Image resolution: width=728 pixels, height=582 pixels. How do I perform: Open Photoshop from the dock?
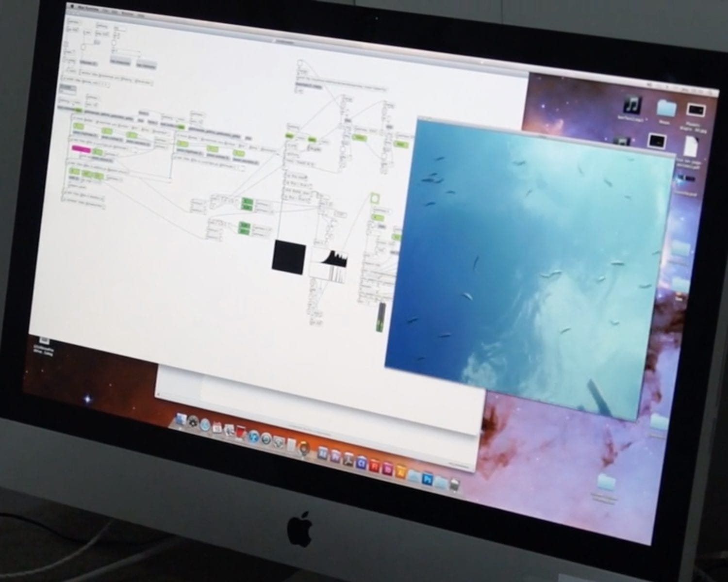tap(427, 479)
